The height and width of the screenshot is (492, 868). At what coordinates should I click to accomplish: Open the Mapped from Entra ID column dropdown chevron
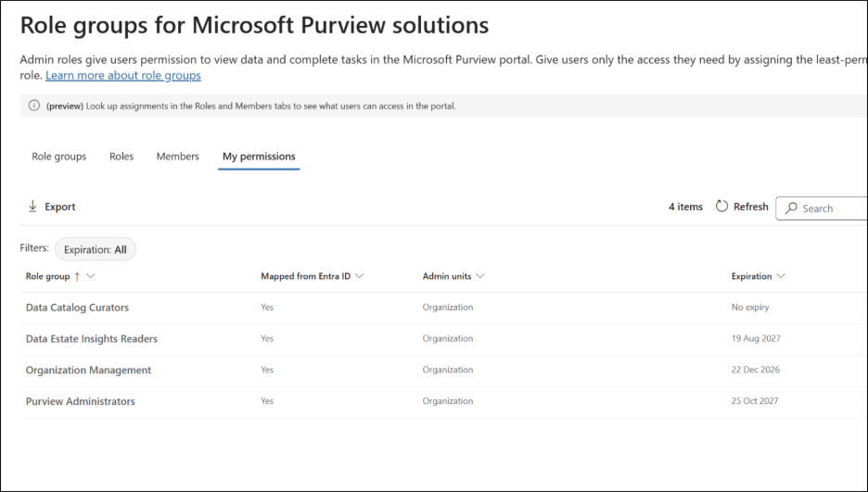(359, 276)
